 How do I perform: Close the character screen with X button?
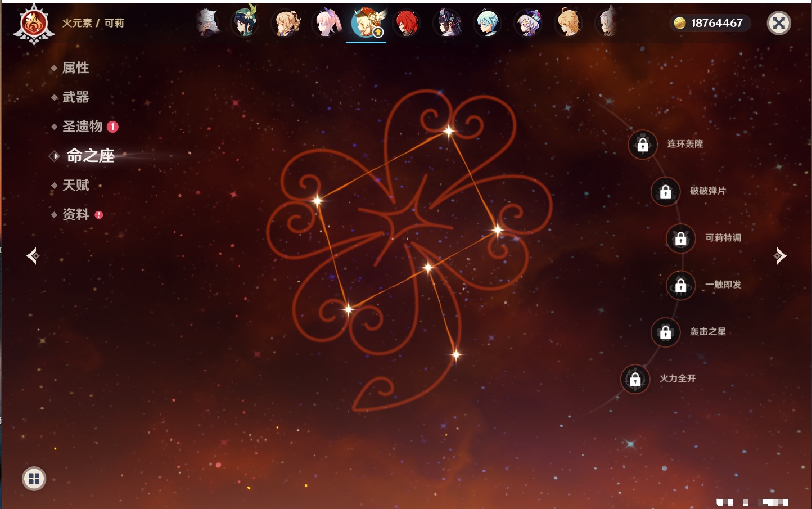coord(779,23)
